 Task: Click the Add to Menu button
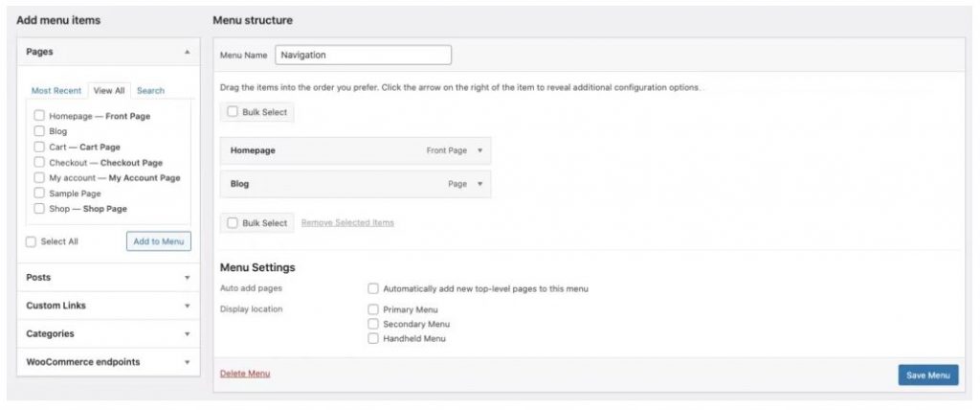(x=159, y=241)
